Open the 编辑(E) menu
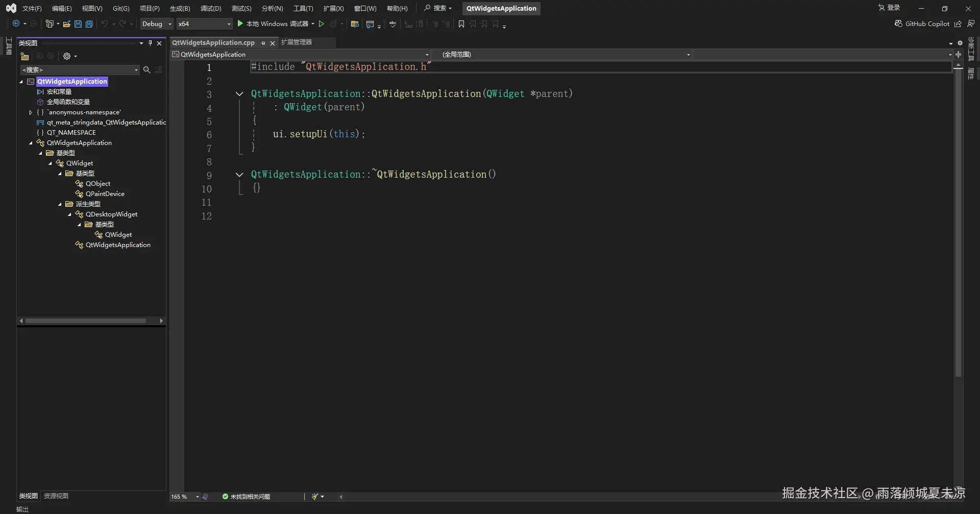This screenshot has height=514, width=980. pos(62,9)
